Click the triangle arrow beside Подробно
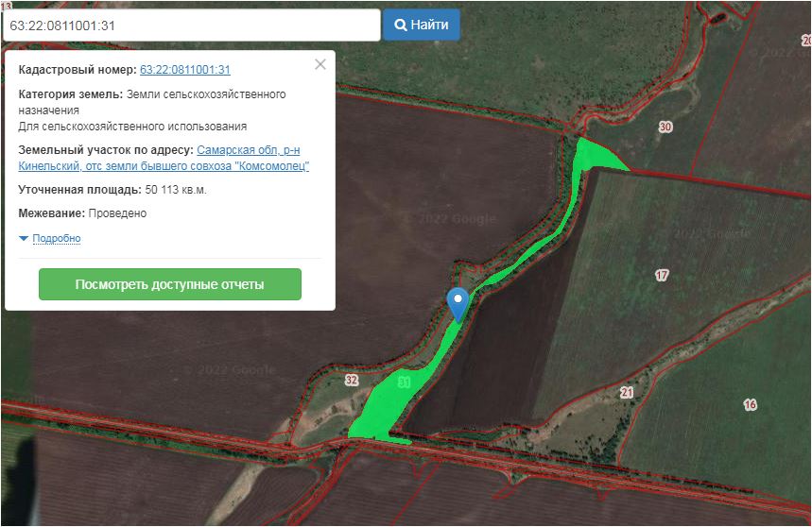Screen dimensions: 812x527 tap(24, 239)
